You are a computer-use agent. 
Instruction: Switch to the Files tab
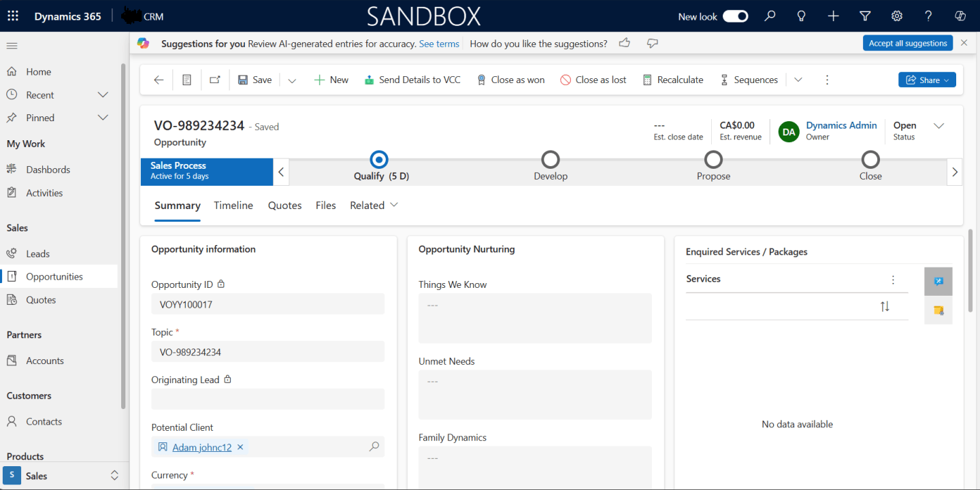pos(325,206)
